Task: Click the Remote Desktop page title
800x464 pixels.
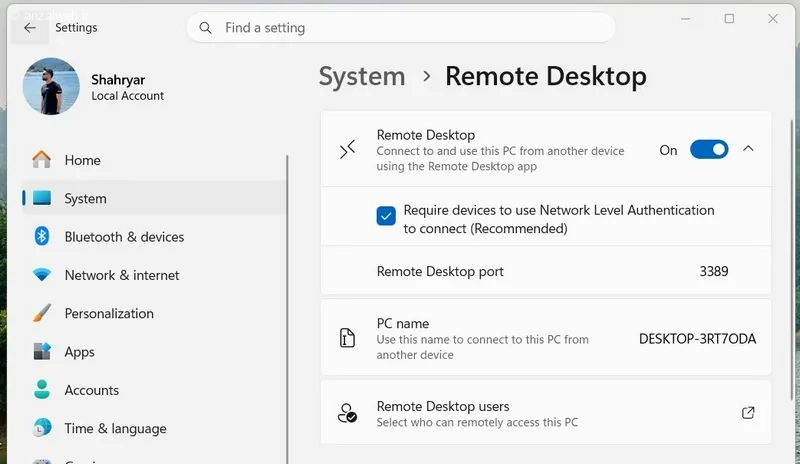Action: (546, 77)
